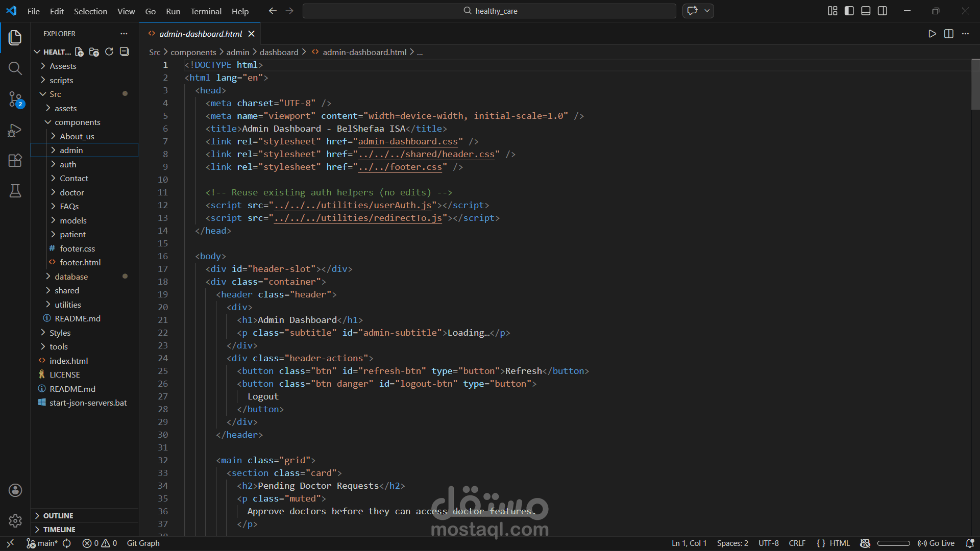
Task: Refresh the explorer file tree
Action: click(x=109, y=52)
